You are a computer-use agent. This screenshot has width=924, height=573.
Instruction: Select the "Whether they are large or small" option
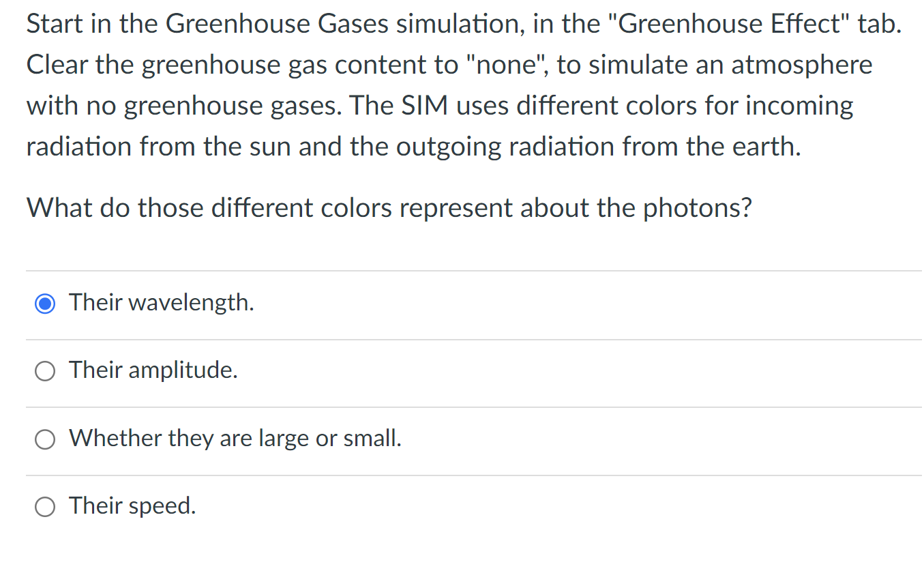tap(45, 439)
